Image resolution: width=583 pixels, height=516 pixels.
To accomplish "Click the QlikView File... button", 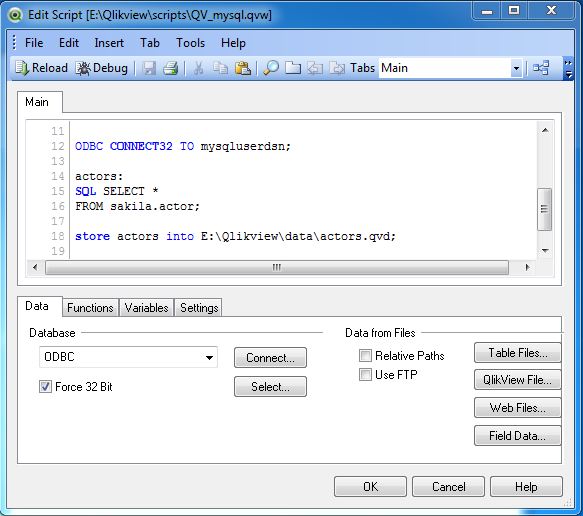I will click(x=518, y=380).
